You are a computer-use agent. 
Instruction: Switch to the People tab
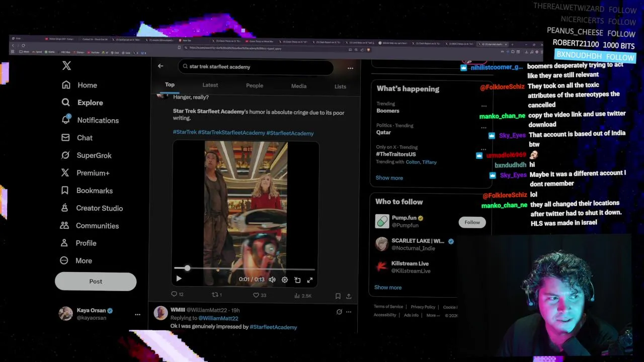click(x=255, y=86)
